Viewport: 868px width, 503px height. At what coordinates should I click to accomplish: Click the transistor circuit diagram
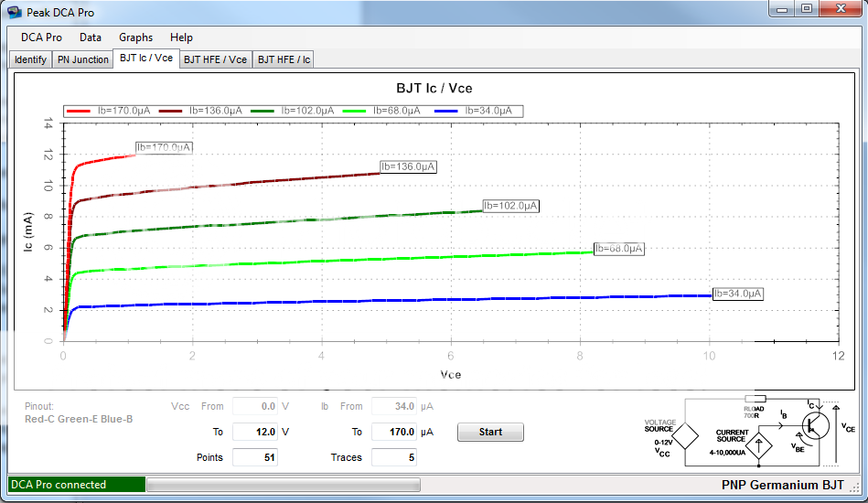(x=752, y=428)
